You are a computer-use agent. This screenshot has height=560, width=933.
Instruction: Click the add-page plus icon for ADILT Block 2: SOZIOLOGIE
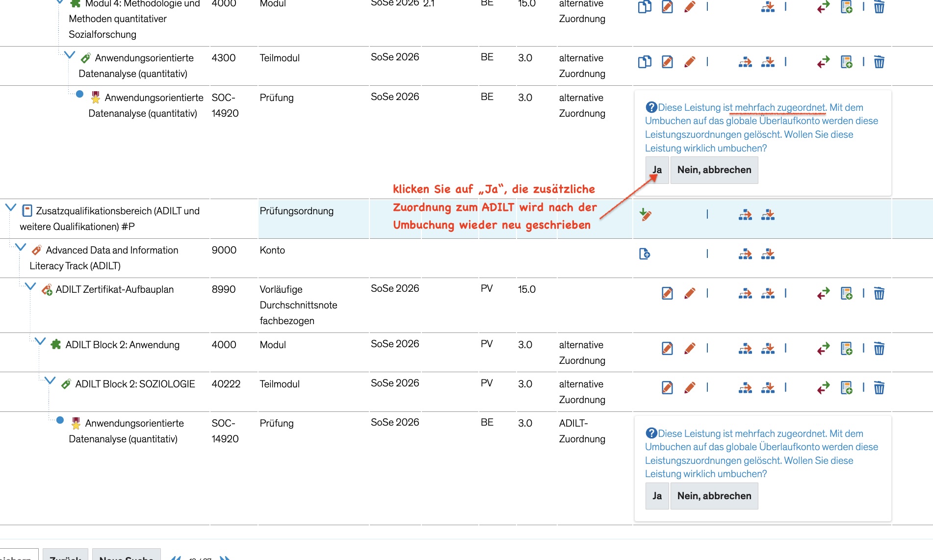tap(847, 387)
